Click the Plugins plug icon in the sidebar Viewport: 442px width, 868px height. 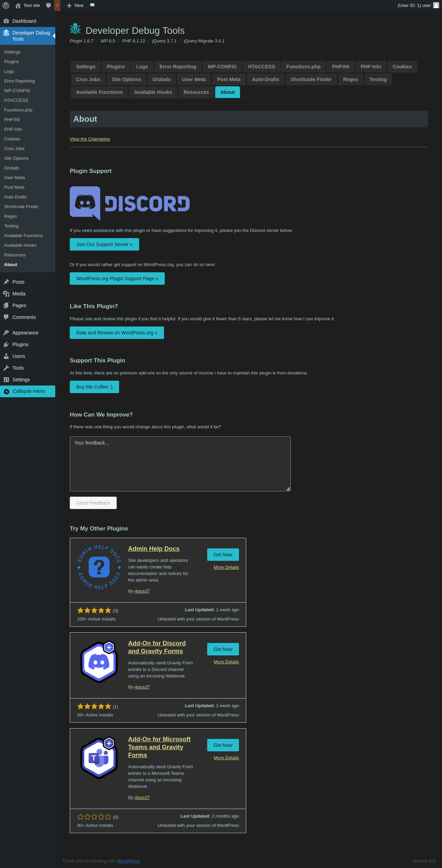(6, 344)
